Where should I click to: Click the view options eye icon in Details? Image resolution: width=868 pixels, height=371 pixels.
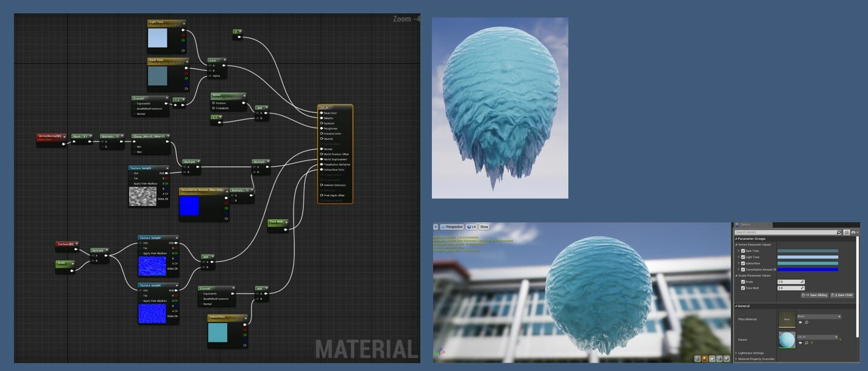[x=853, y=232]
